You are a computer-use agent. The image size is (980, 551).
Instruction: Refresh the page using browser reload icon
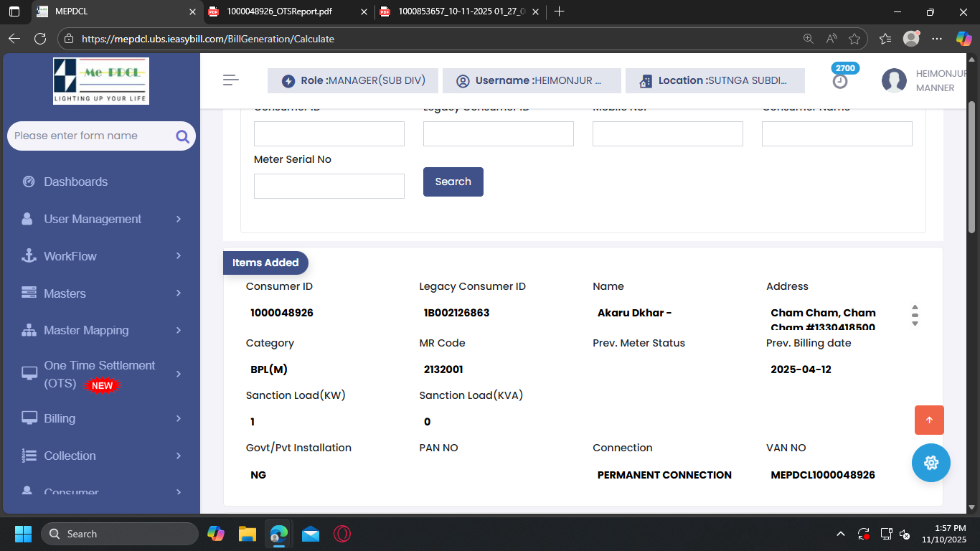coord(40,39)
